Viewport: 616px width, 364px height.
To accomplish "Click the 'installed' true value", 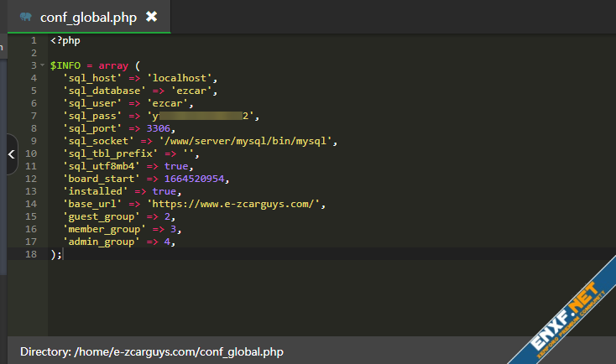I will tap(164, 191).
